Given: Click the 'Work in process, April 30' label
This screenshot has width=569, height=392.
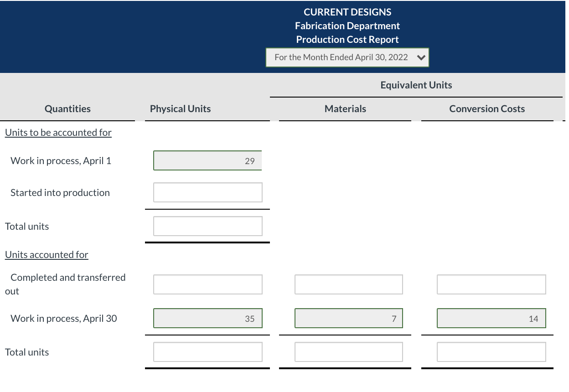Looking at the screenshot, I should click(x=64, y=319).
